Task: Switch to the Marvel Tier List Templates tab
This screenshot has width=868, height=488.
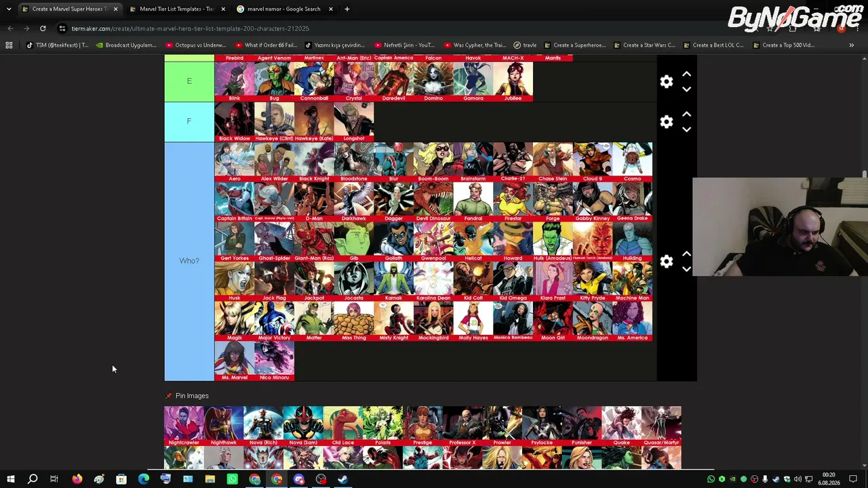Action: [x=176, y=9]
